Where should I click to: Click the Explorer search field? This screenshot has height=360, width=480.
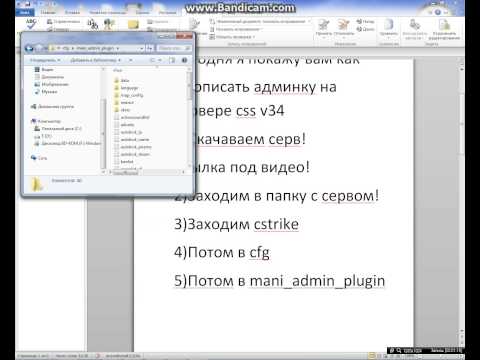click(174, 48)
